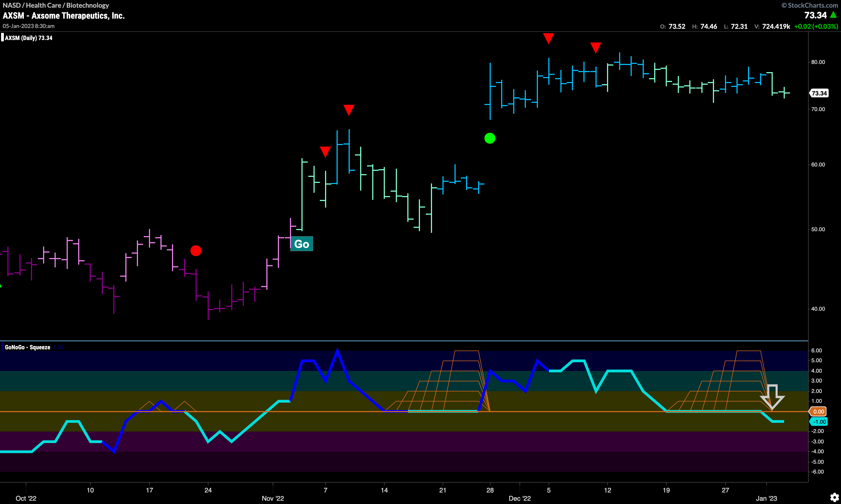Click the 24 date tick label
Screen dimensions: 841x504
[x=208, y=490]
